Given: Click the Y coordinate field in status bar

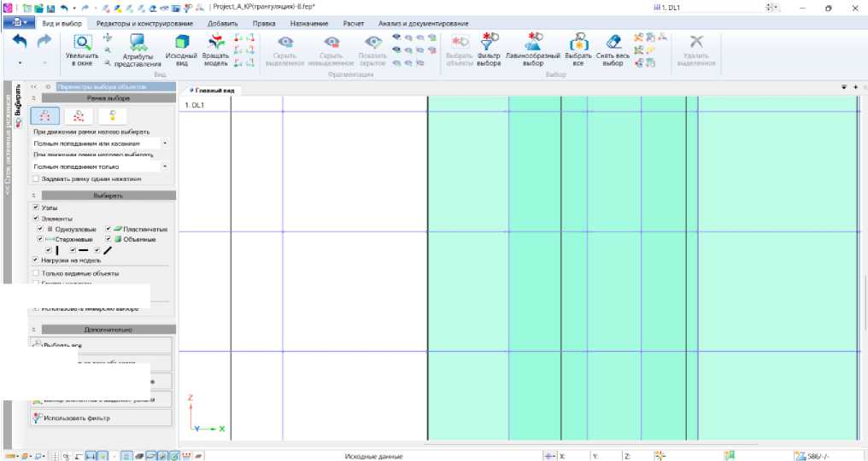Looking at the screenshot, I should click(607, 456).
